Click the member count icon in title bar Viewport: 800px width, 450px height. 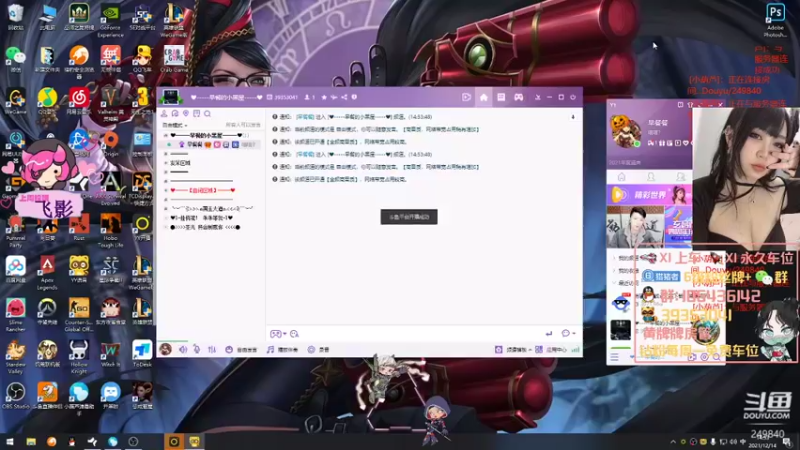click(307, 97)
